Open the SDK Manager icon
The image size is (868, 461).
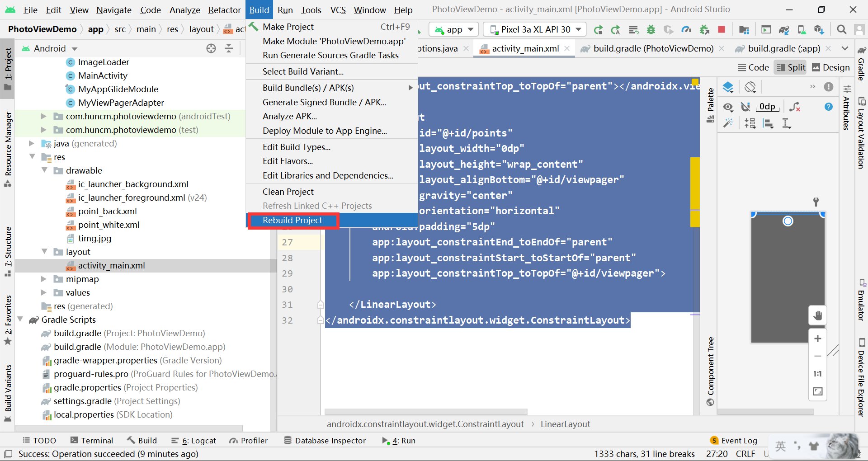point(819,30)
